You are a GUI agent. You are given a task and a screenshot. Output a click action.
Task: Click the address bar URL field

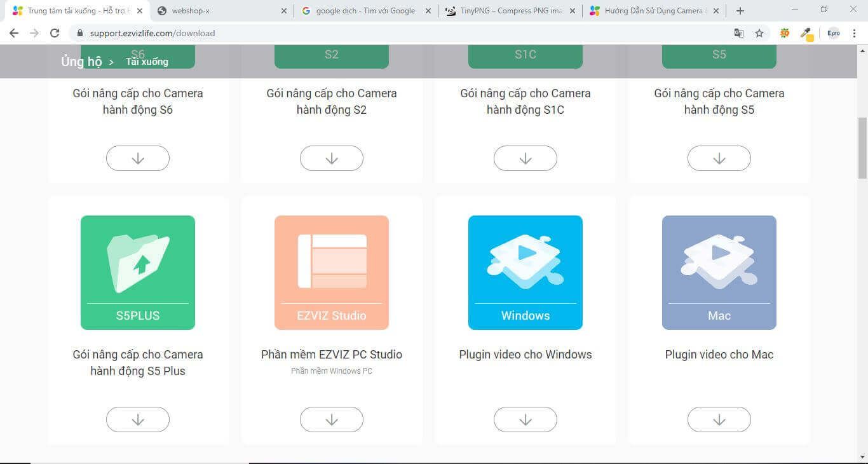(407, 33)
